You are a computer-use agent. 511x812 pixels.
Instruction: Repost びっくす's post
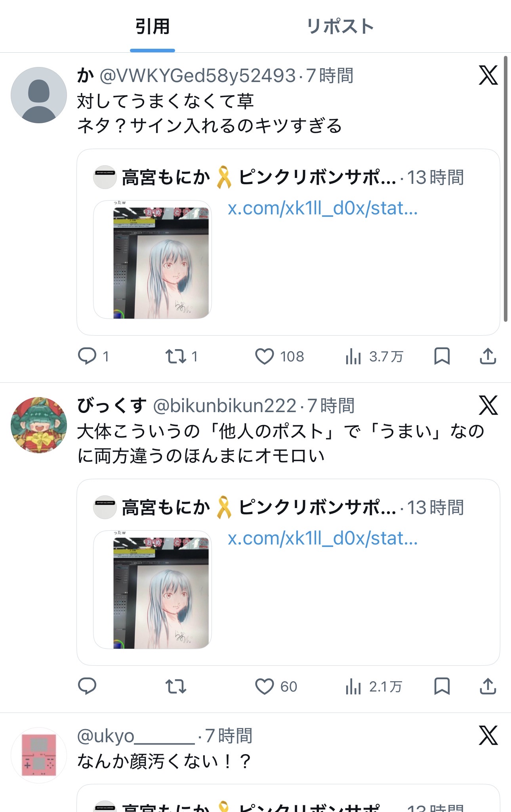[x=175, y=686]
